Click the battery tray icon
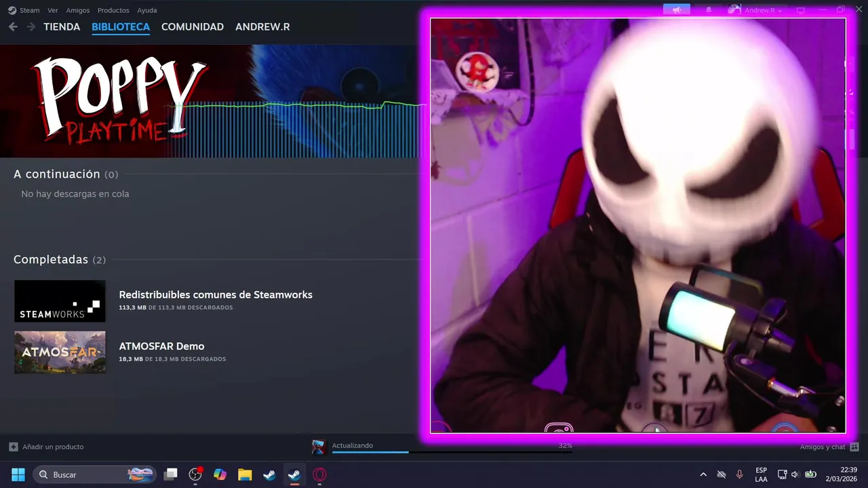Screen dimensions: 868x488 [x=810, y=474]
